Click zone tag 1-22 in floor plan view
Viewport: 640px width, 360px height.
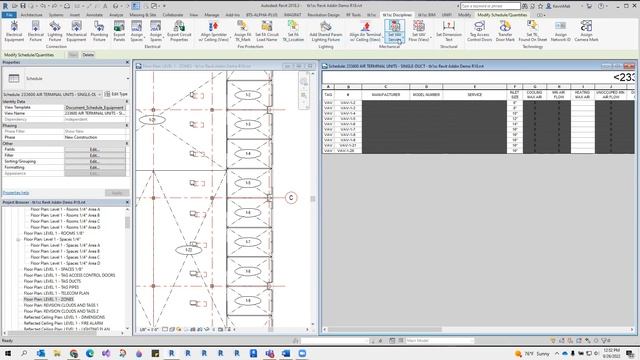coord(188,250)
